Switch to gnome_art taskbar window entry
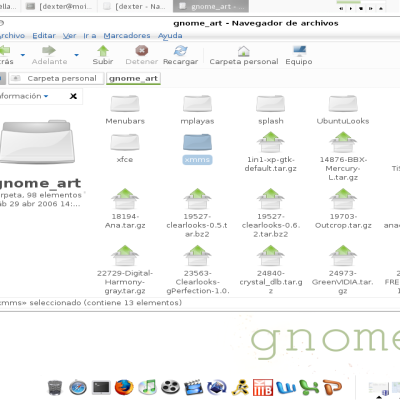The height and width of the screenshot is (400, 400). click(212, 6)
